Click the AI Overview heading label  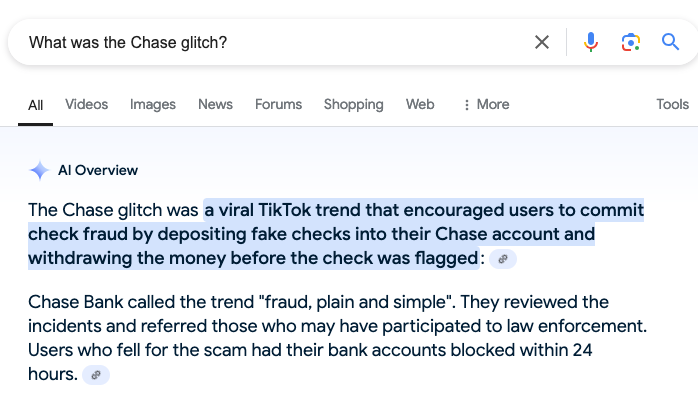pos(98,171)
